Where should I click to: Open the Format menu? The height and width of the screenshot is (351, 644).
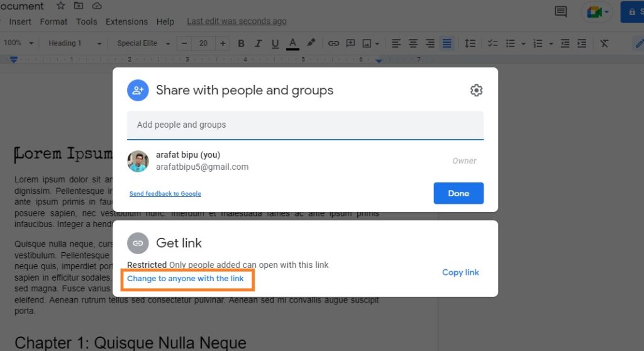[x=53, y=21]
